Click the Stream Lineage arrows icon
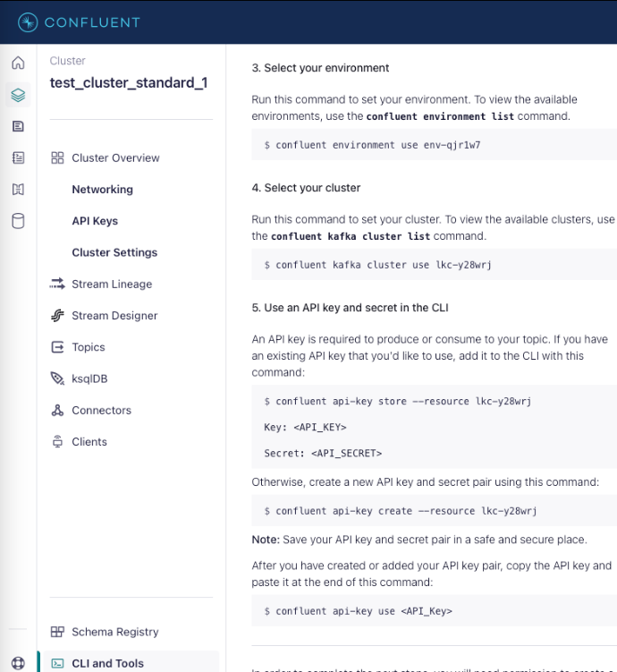The height and width of the screenshot is (672, 617). 57,284
